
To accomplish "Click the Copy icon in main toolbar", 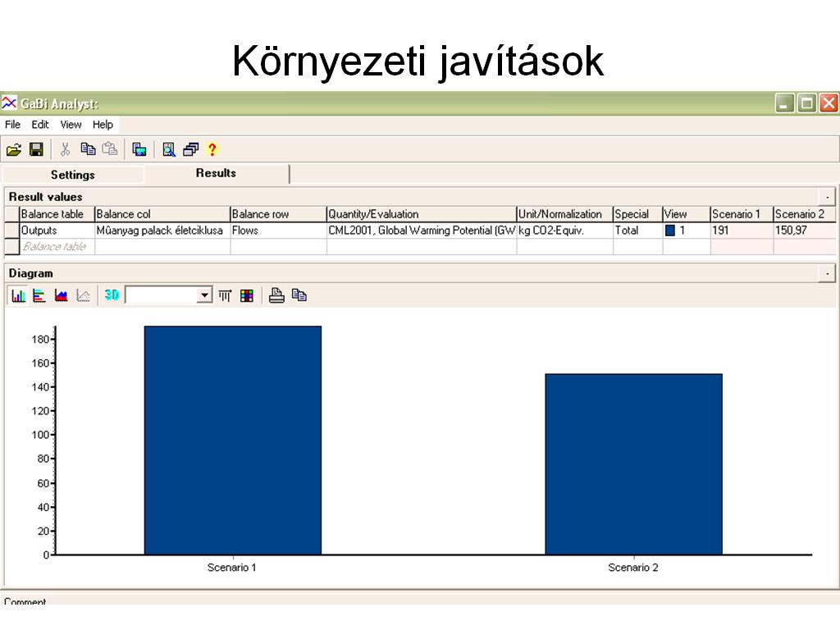I will point(88,149).
